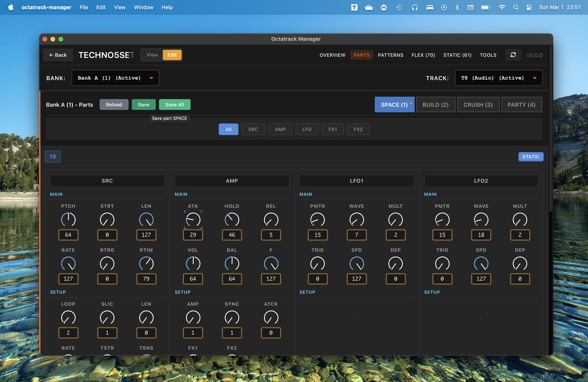Click the ATCK knob in AMP setup
This screenshot has height=382, width=588.
pos(271,317)
